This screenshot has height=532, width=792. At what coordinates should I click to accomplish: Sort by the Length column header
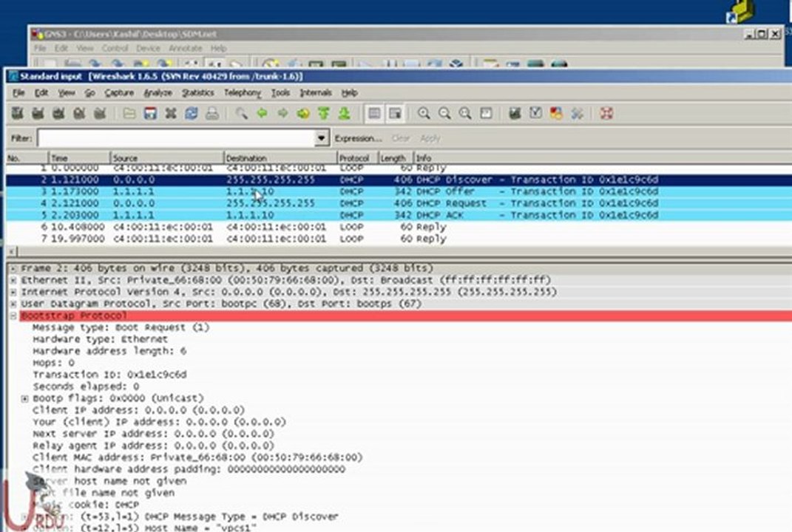pos(396,158)
